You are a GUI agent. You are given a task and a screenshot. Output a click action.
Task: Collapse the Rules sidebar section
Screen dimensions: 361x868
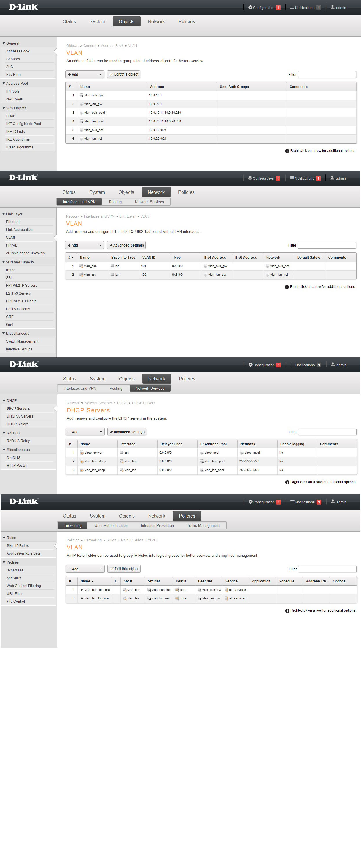coord(4,538)
